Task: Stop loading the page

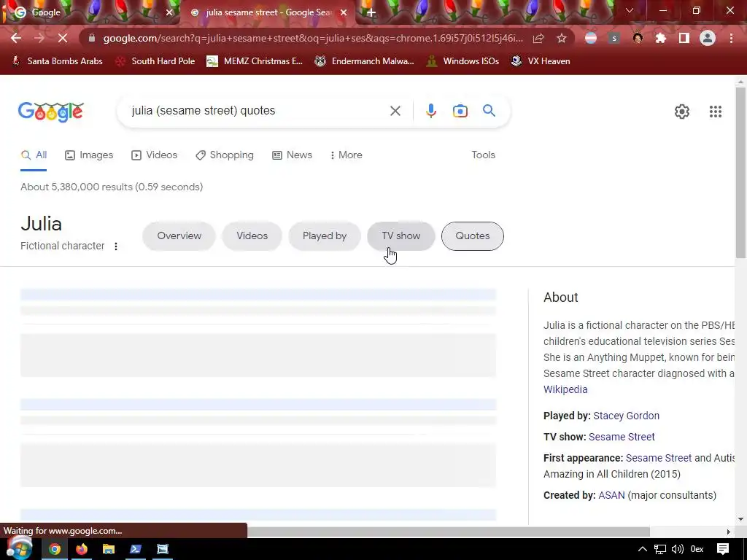Action: click(63, 38)
